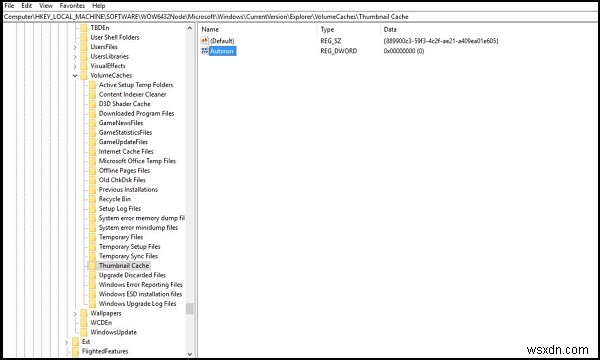The image size is (600, 360).
Task: Click the Thumbnail Cache folder icon
Action: point(92,266)
